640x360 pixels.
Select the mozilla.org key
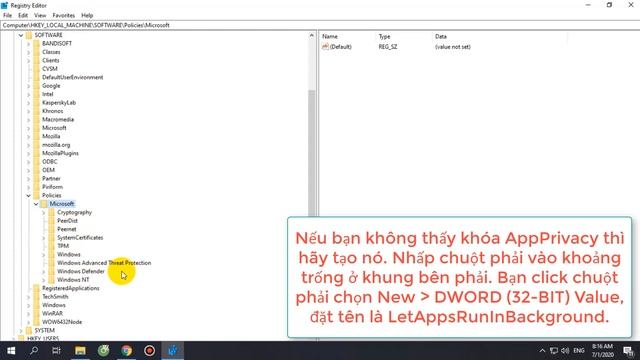(56, 145)
